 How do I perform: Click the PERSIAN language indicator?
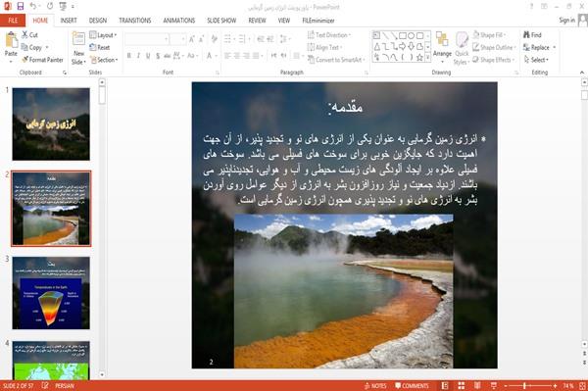(65, 386)
